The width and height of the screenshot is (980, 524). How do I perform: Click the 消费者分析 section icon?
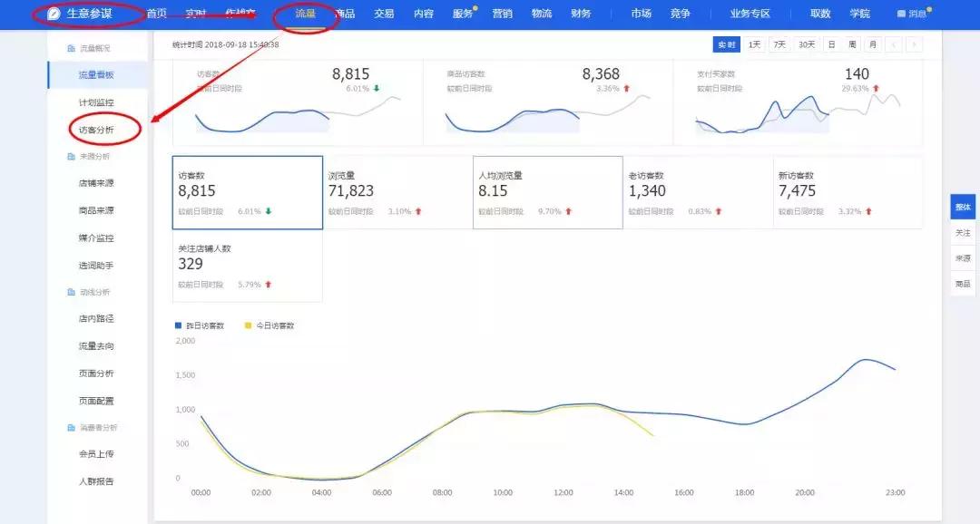coord(72,428)
